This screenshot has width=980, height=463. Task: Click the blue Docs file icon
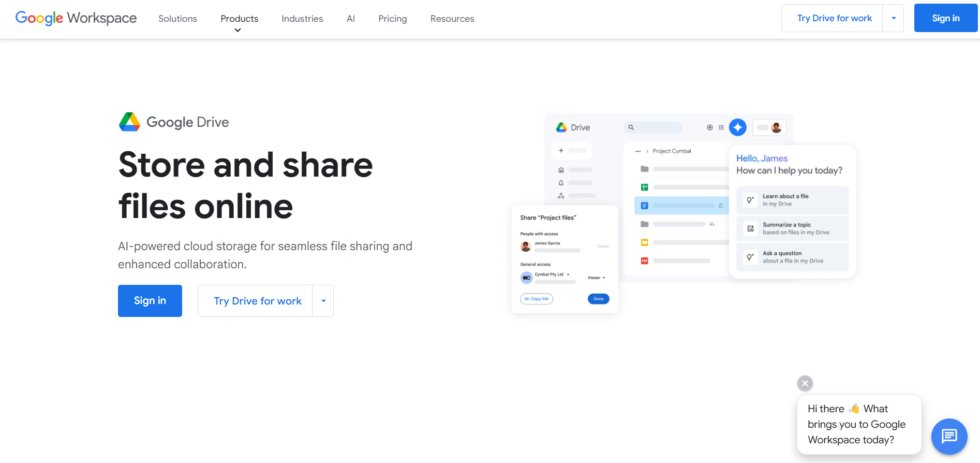(645, 206)
